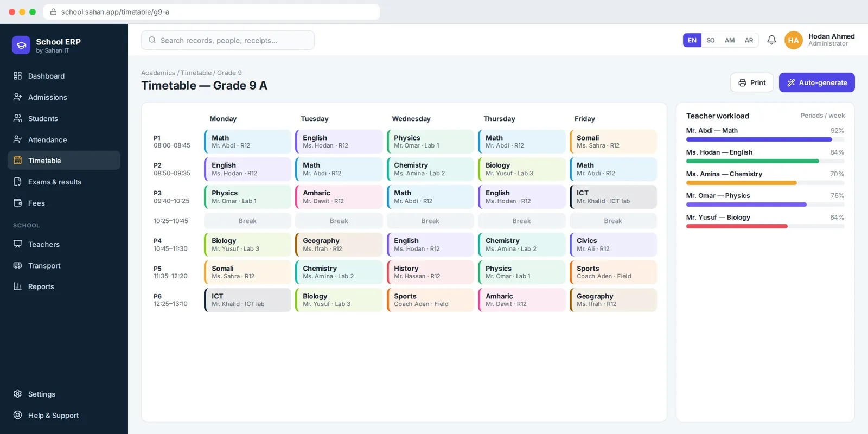This screenshot has width=868, height=434.
Task: Click the search magnifier icon
Action: point(152,40)
